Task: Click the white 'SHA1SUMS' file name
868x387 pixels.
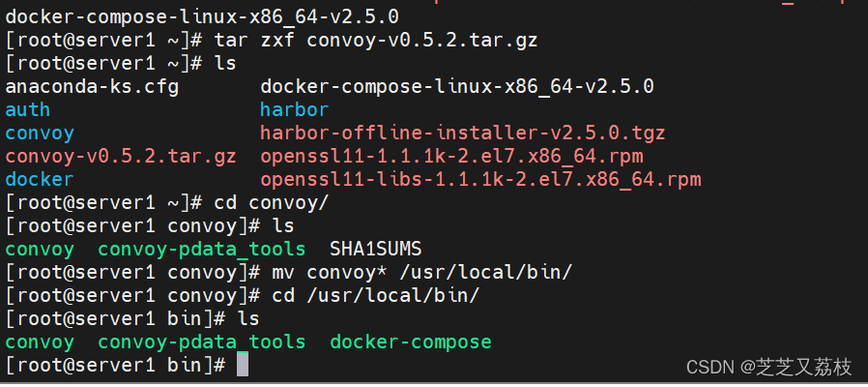Action: pyautogui.click(x=376, y=250)
